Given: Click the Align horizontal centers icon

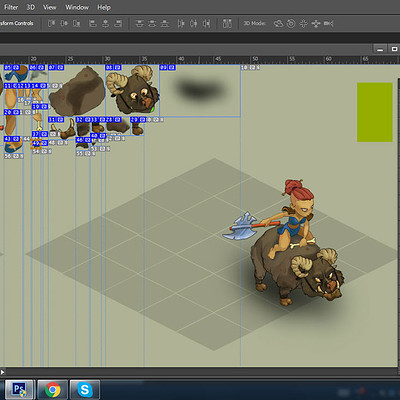Looking at the screenshot, I should tap(105, 23).
